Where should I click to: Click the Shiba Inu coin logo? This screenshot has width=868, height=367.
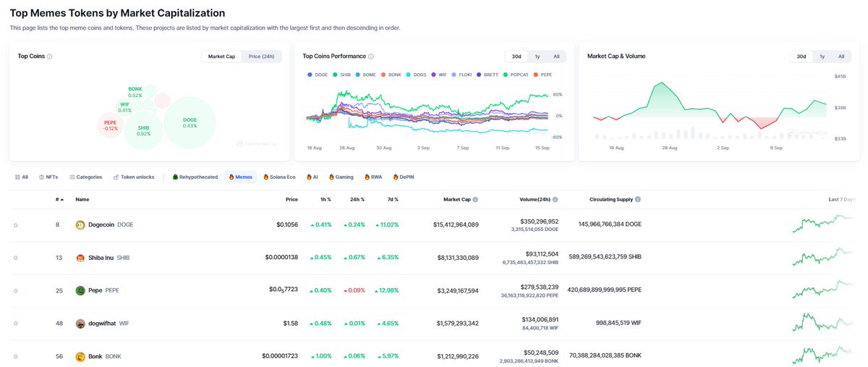(80, 258)
